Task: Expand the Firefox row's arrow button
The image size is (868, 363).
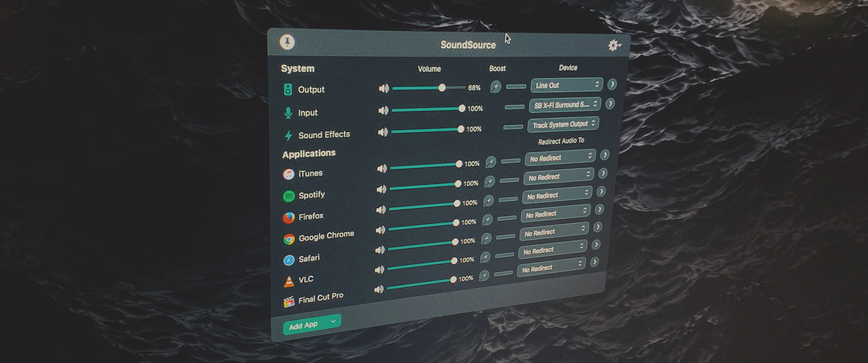Action: click(x=601, y=191)
